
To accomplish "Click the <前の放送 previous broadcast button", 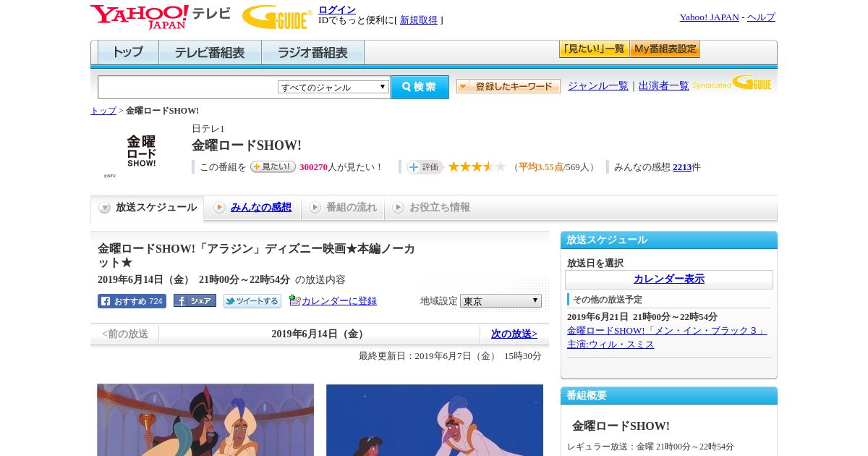I will [x=125, y=334].
